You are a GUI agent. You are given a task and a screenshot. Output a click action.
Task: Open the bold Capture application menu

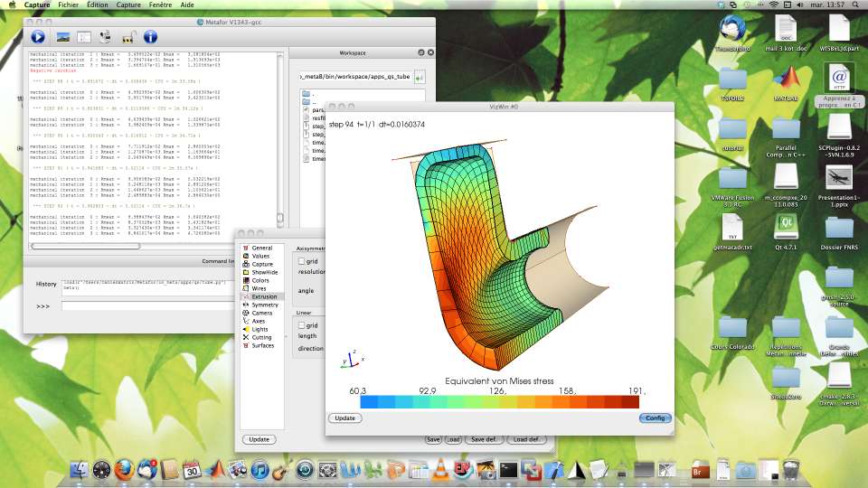point(37,5)
